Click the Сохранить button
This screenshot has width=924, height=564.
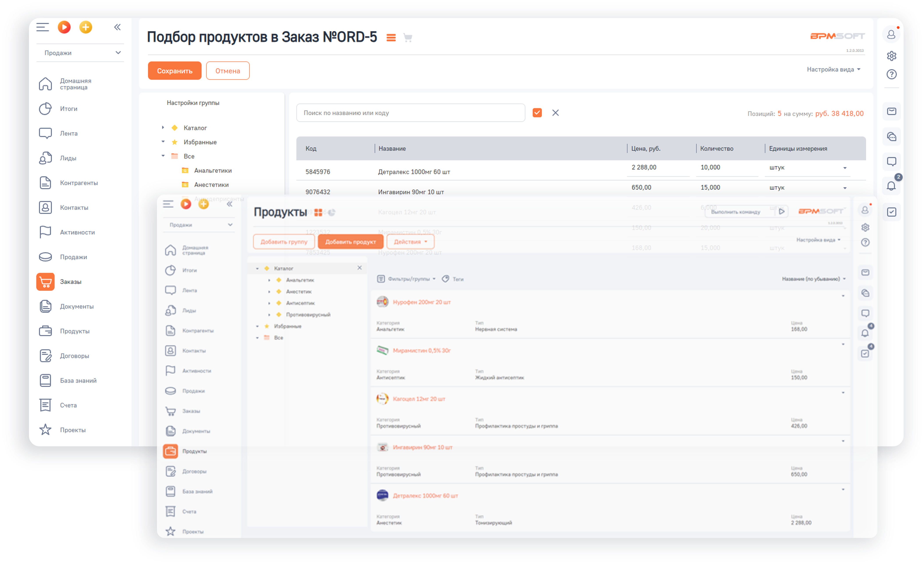point(174,71)
